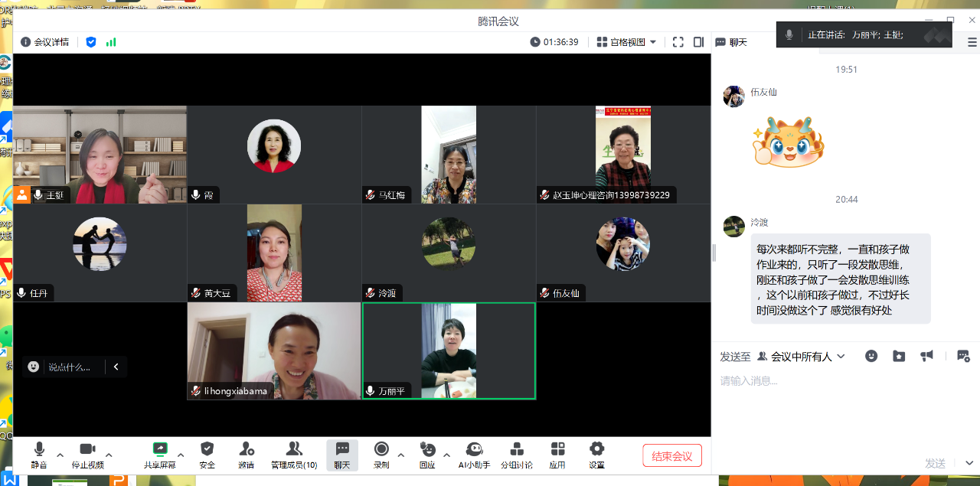Start recording with the 录制 icon
980x486 pixels.
pyautogui.click(x=381, y=454)
